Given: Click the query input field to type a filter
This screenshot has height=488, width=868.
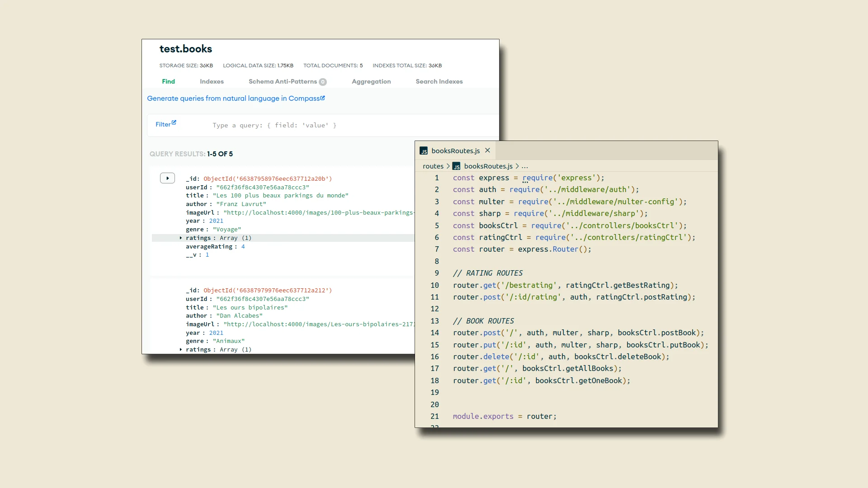Looking at the screenshot, I should click(x=274, y=125).
